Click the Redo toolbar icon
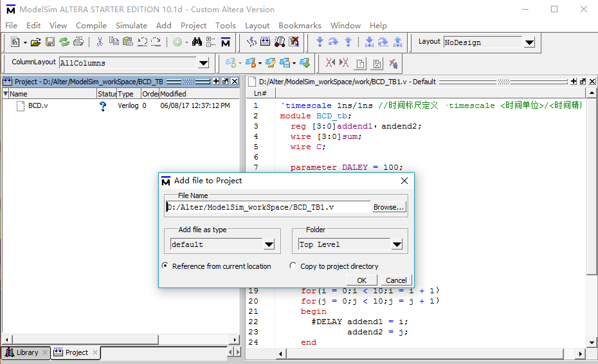The height and width of the screenshot is (364, 598). (156, 42)
